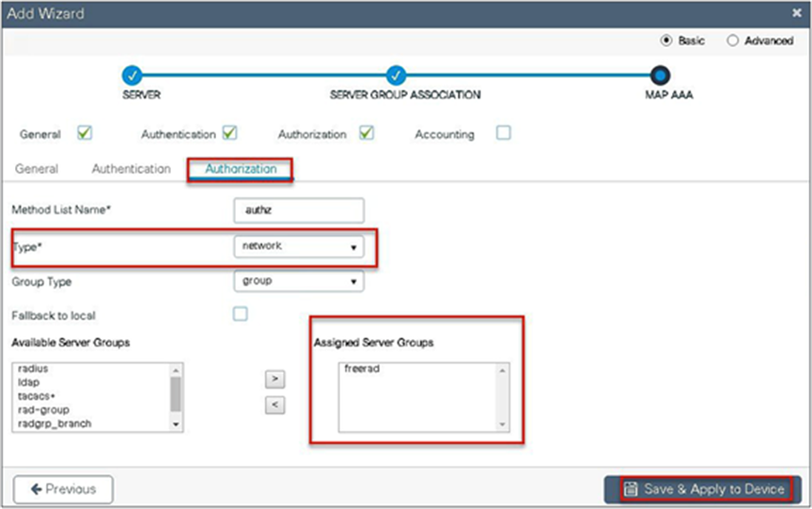
Task: Click Assigned Server Groups scroll down arrow
Action: click(502, 424)
